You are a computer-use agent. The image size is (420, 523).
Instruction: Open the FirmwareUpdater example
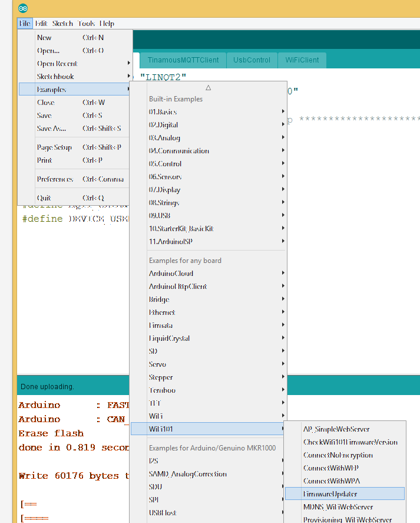[330, 494]
